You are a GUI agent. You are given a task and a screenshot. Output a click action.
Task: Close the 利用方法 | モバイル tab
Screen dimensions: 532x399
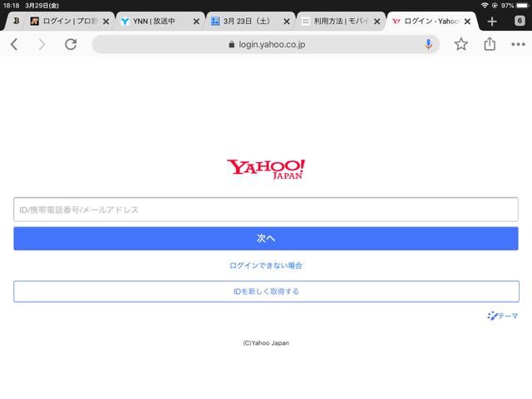[x=377, y=22]
